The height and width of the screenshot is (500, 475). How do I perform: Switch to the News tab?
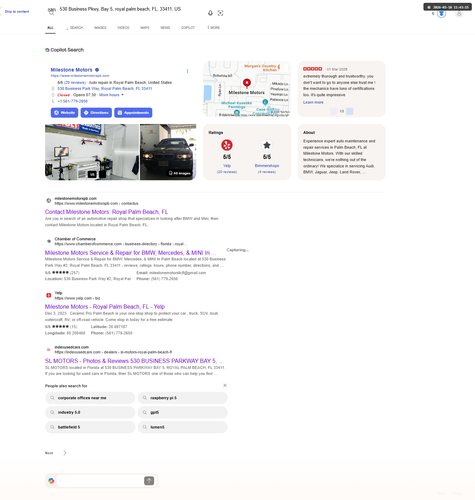[165, 28]
